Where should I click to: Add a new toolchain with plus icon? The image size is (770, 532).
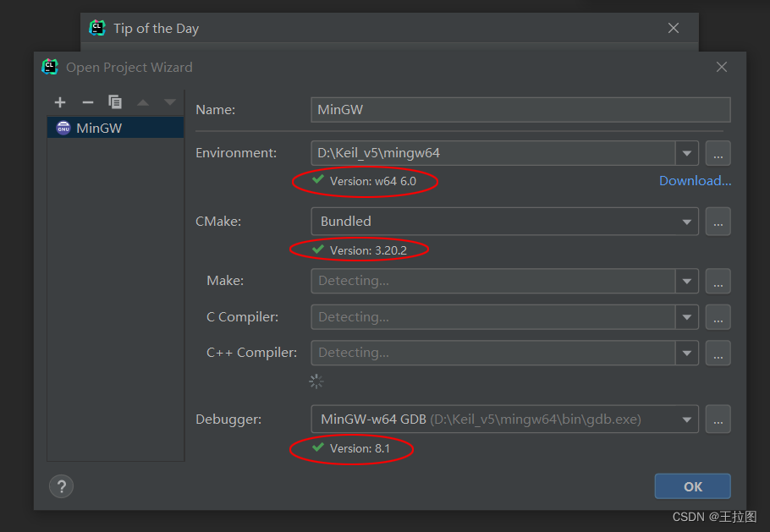click(x=60, y=102)
